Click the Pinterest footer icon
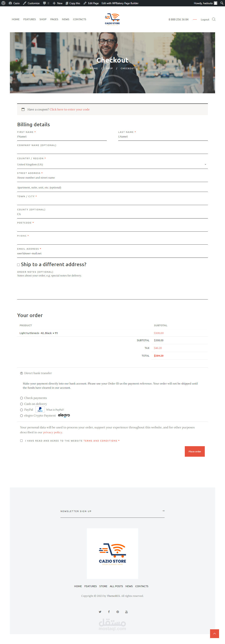The height and width of the screenshot is (644, 225). pos(118,612)
